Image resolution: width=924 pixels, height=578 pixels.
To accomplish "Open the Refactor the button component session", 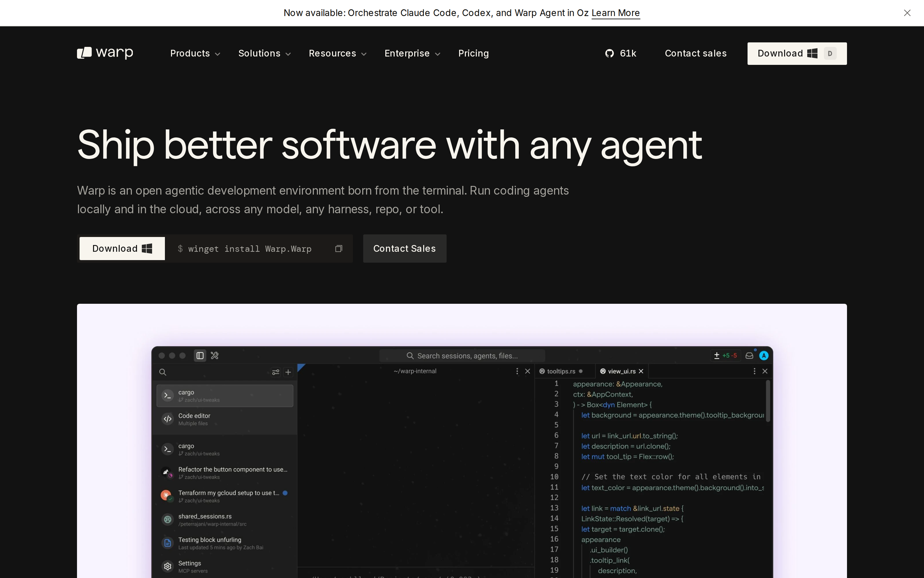I will (225, 473).
